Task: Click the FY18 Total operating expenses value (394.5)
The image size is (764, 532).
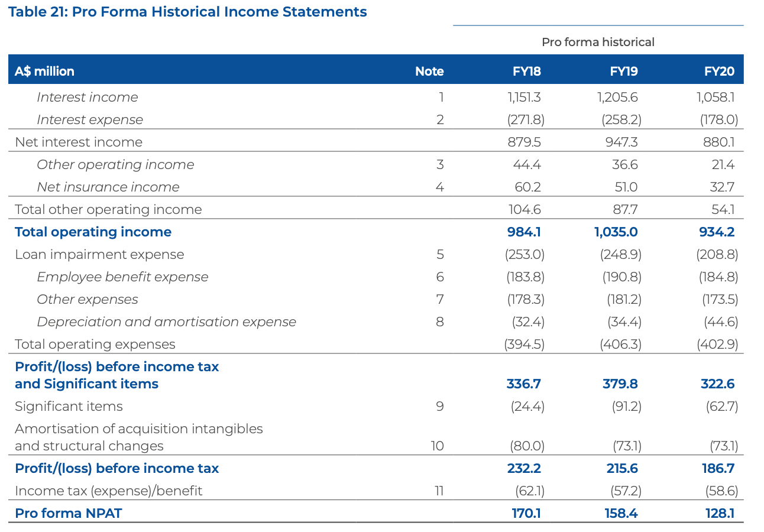Action: pyautogui.click(x=524, y=344)
